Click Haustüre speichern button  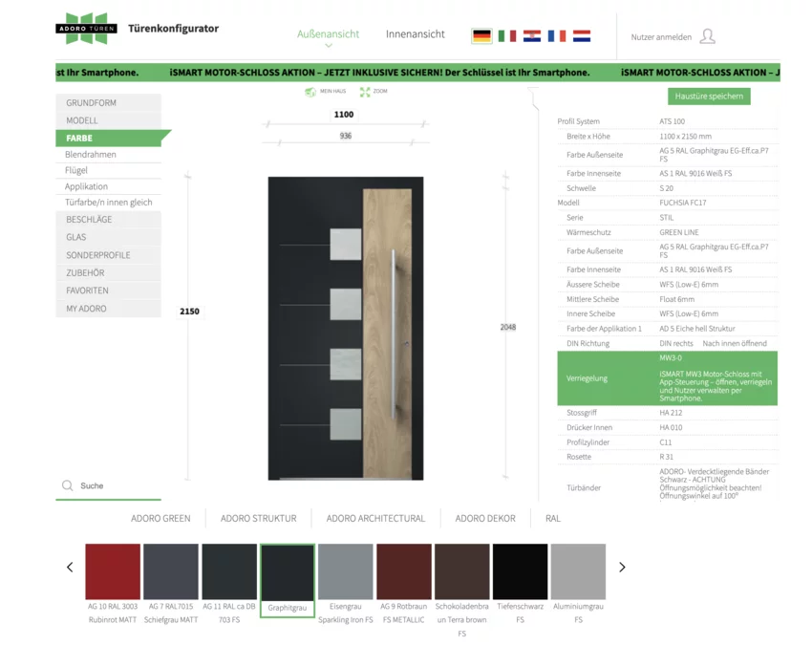pos(709,97)
